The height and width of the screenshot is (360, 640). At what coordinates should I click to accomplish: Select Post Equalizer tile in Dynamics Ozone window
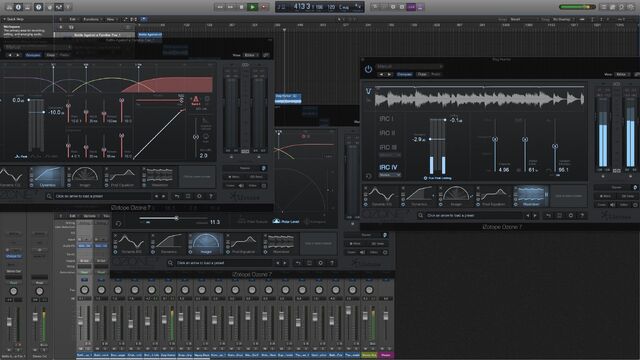(122, 177)
